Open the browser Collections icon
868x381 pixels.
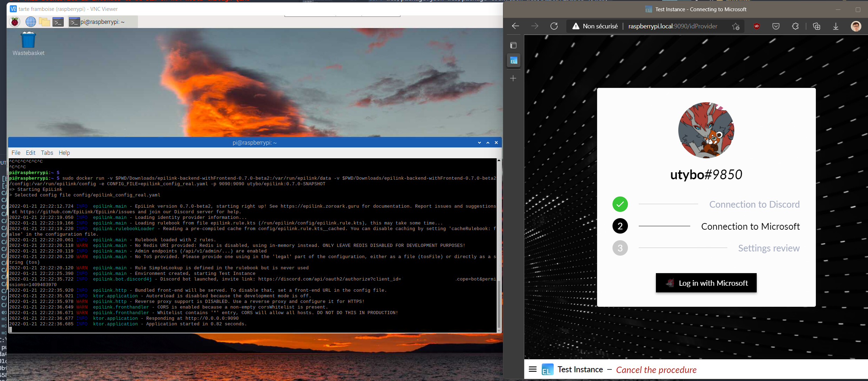tap(817, 26)
